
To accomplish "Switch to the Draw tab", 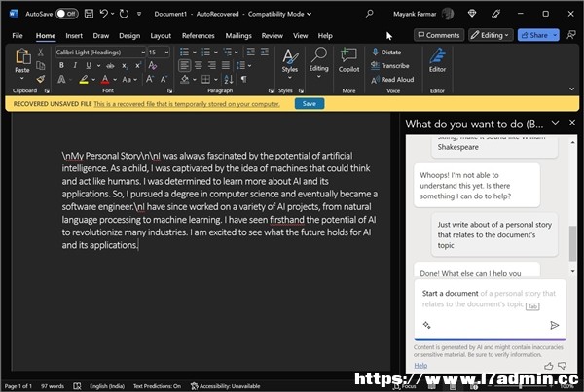I will (x=101, y=36).
